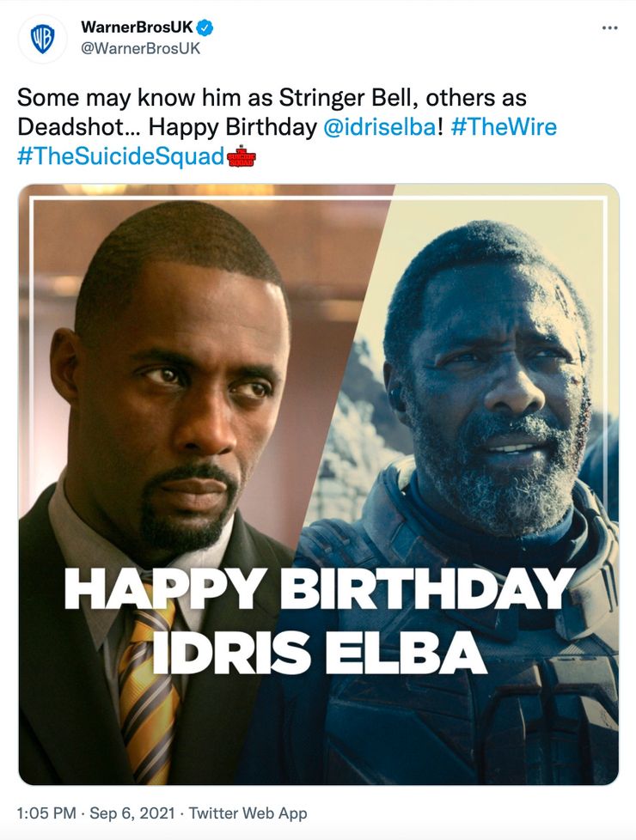
Task: Click the 1:05 PM timestamp
Action: click(x=46, y=813)
